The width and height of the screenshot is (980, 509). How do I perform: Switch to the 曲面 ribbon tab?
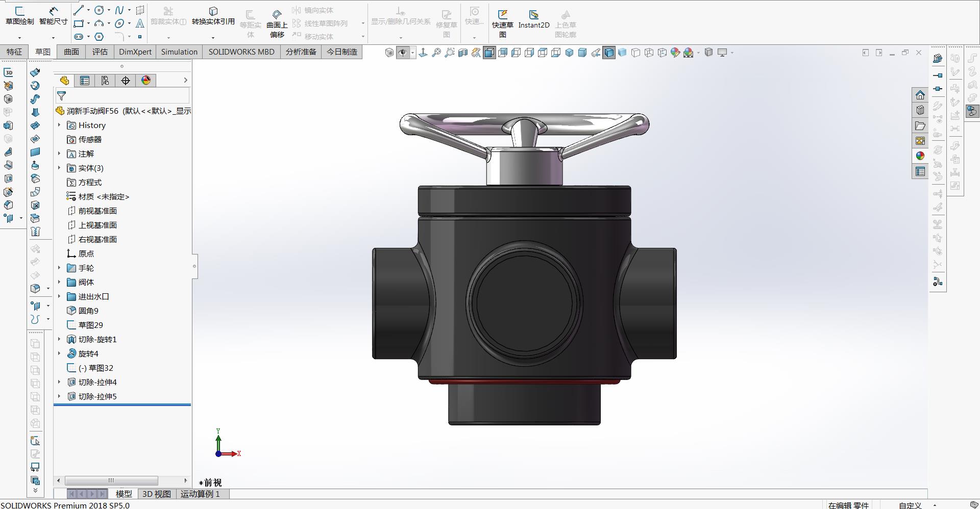click(71, 52)
